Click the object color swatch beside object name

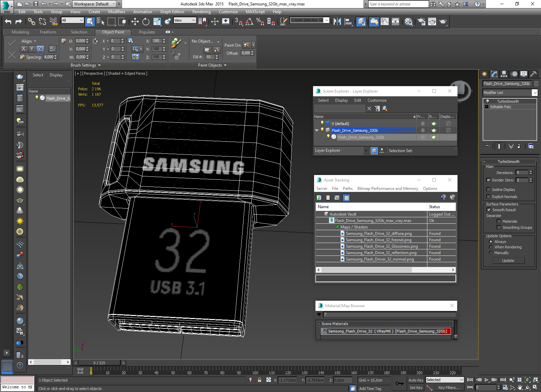pos(536,83)
